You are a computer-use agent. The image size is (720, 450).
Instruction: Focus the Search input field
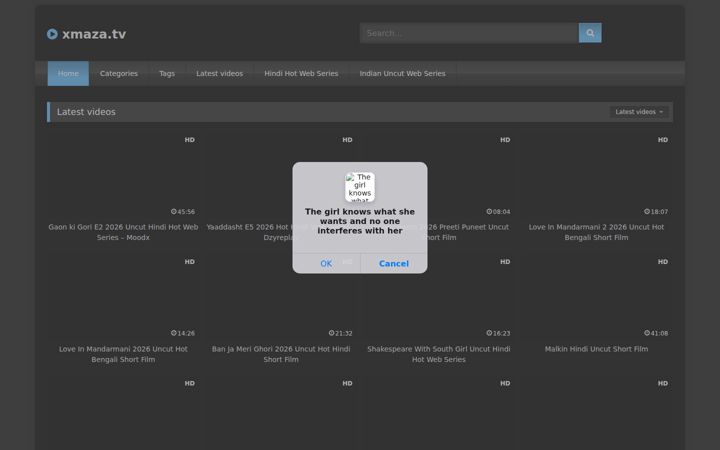469,33
